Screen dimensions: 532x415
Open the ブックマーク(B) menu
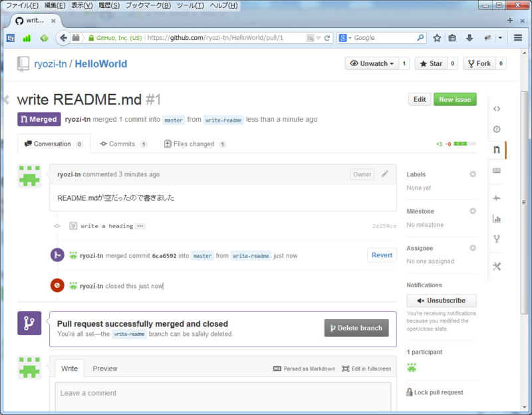click(148, 5)
